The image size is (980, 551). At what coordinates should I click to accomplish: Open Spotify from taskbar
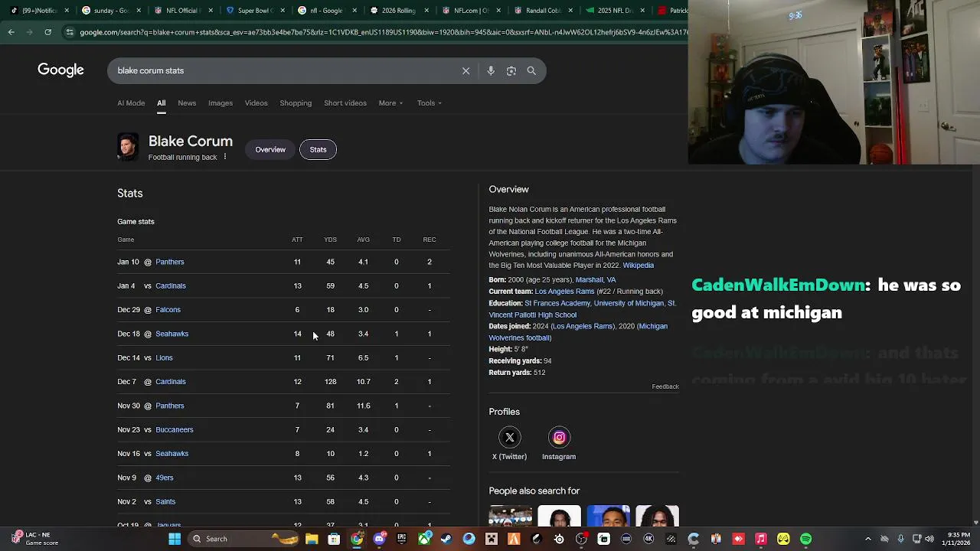(x=805, y=539)
